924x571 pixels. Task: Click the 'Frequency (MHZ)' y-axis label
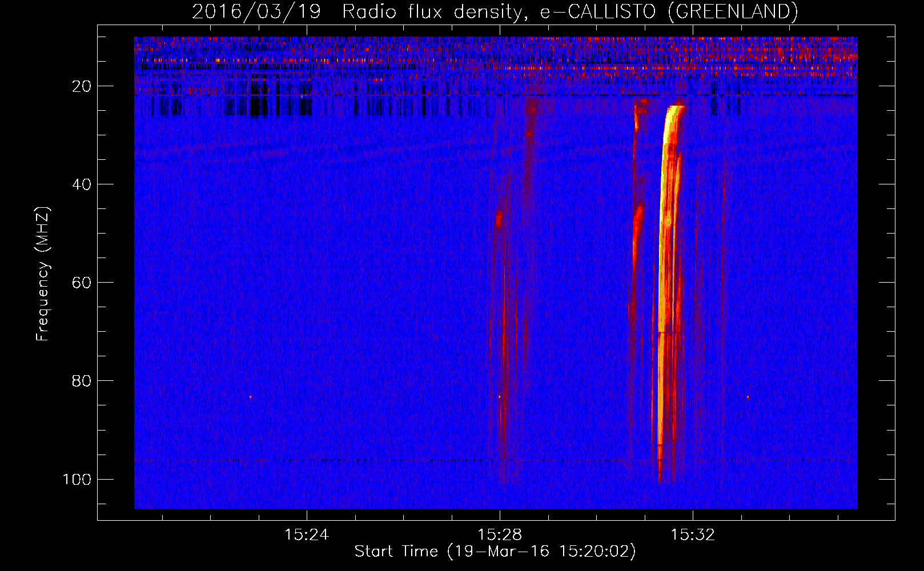click(x=43, y=274)
